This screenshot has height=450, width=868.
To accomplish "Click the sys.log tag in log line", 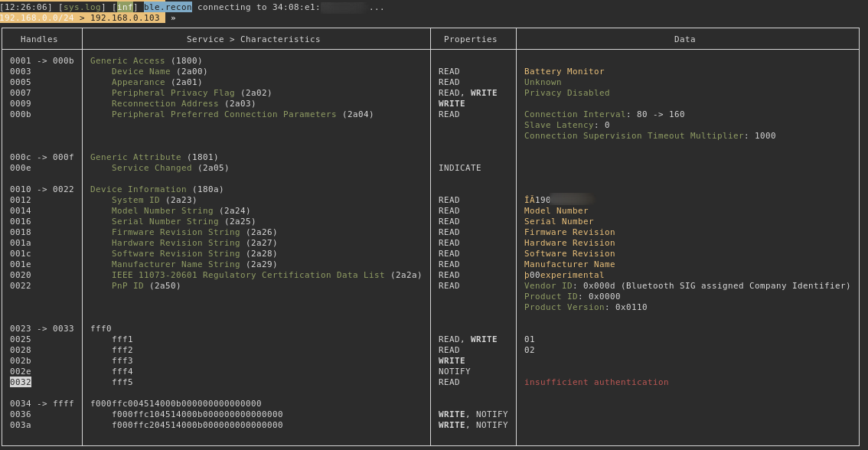I will tap(82, 7).
